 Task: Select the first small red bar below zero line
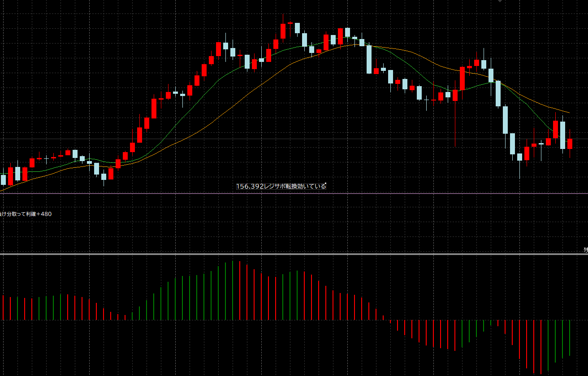pyautogui.click(x=390, y=321)
